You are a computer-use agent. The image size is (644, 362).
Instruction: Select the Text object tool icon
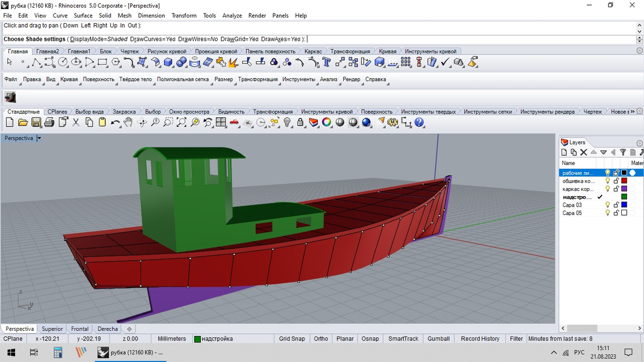coord(326,62)
